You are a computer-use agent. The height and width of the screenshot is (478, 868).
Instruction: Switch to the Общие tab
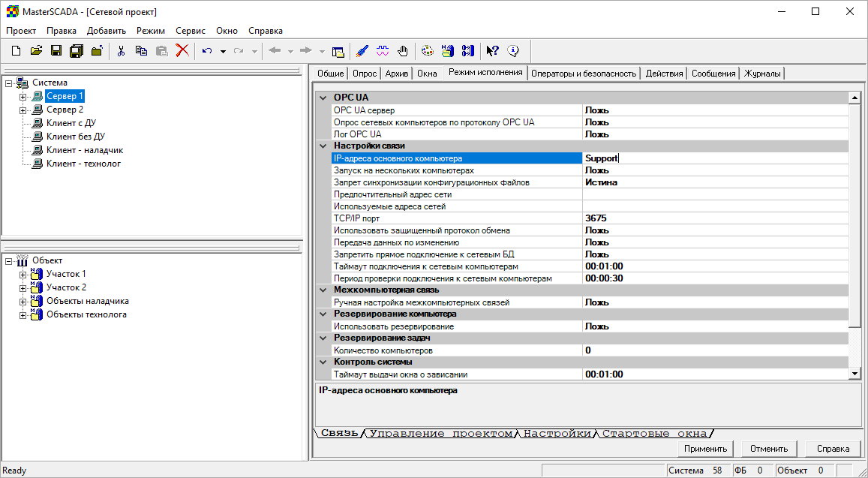pos(331,74)
